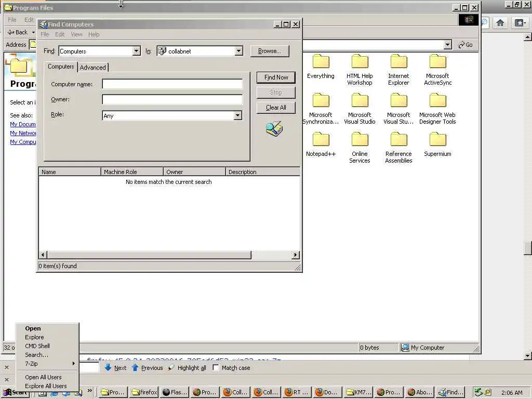This screenshot has height=399, width=532.
Task: Select the Microsoft Visual Stu... folder
Action: pyautogui.click(x=398, y=109)
